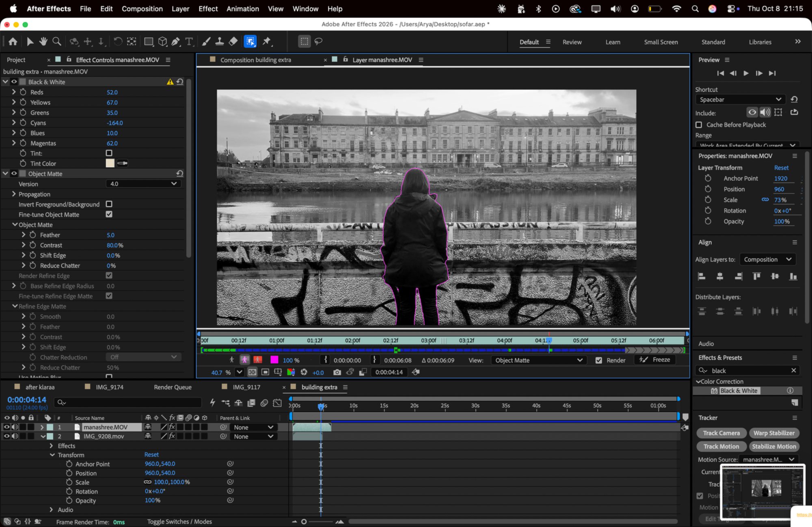Select the Roto Brush tool
Image resolution: width=812 pixels, height=527 pixels.
pos(250,41)
